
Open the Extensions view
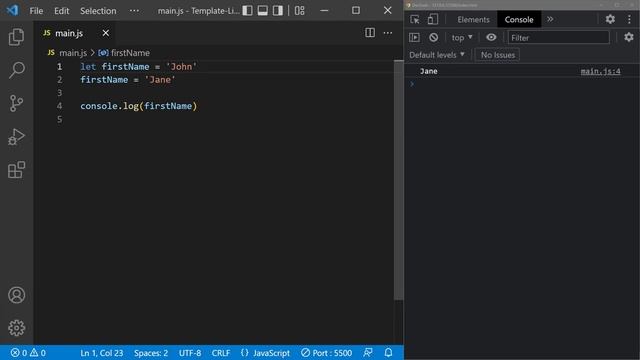pyautogui.click(x=16, y=169)
